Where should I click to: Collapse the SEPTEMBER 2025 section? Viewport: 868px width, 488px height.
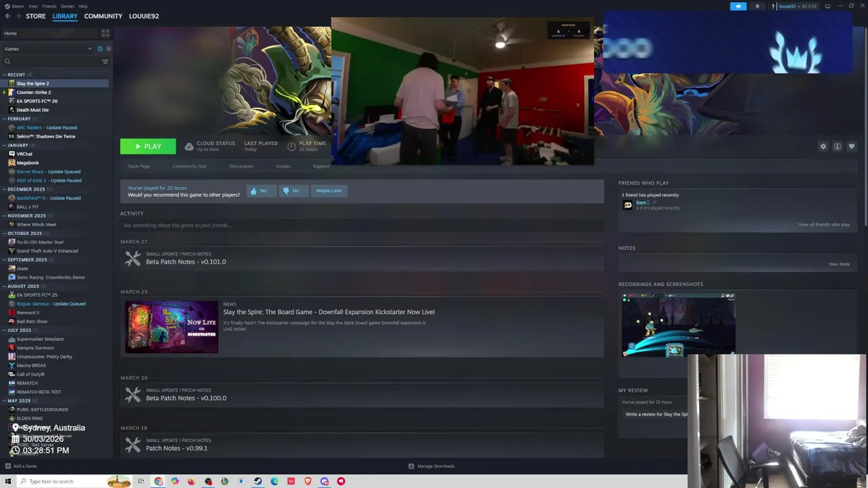[5, 260]
